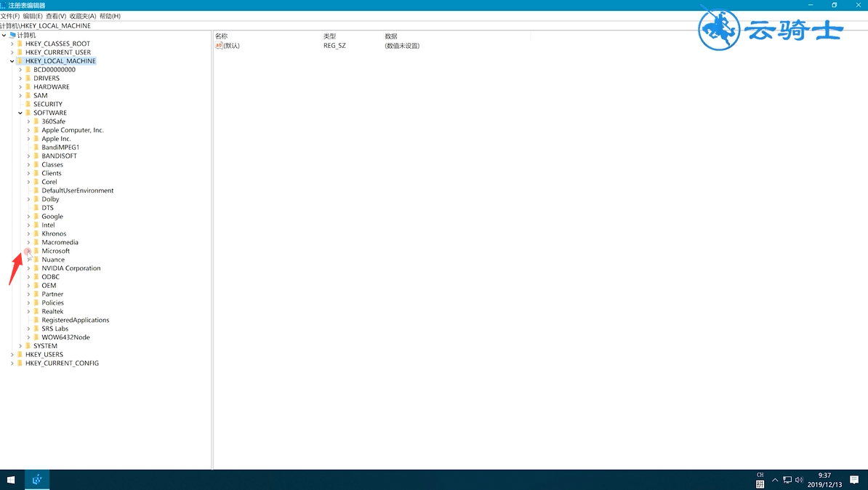Select the Macromedia key label
868x490 pixels.
coord(60,243)
